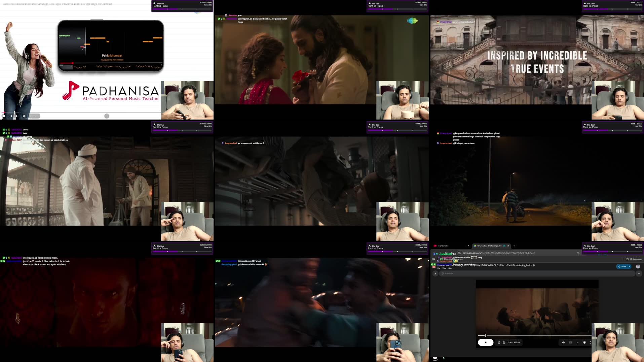Close the Dhurandhar-The Revenge tab
This screenshot has height=362, width=644.
[x=508, y=246]
